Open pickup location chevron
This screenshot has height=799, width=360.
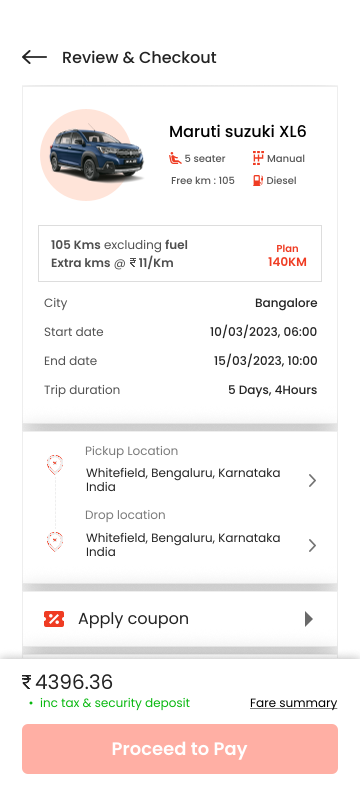[312, 481]
